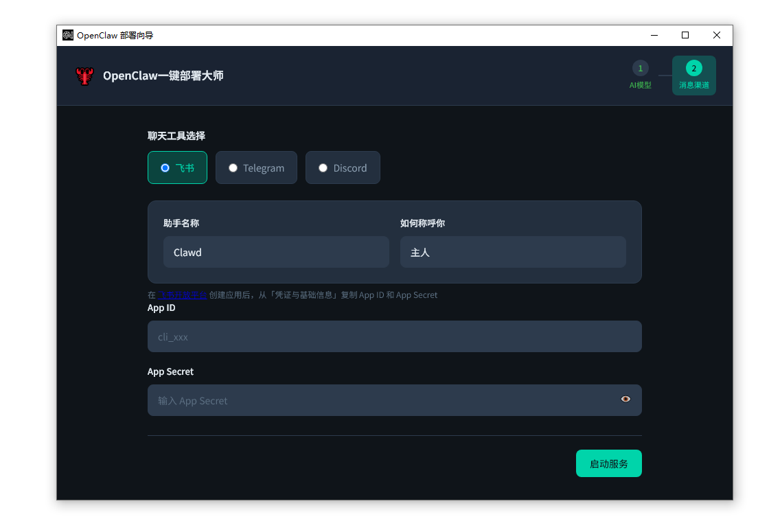Focus the App Secret input field
The height and width of the screenshot is (532, 758).
(395, 401)
